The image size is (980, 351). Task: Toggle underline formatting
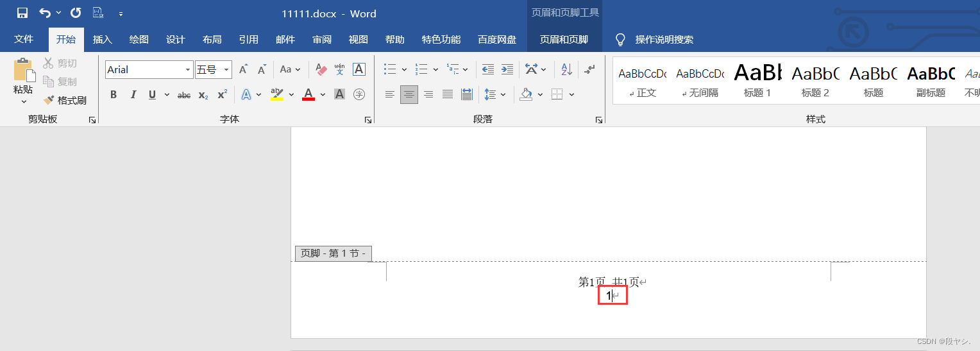point(152,95)
